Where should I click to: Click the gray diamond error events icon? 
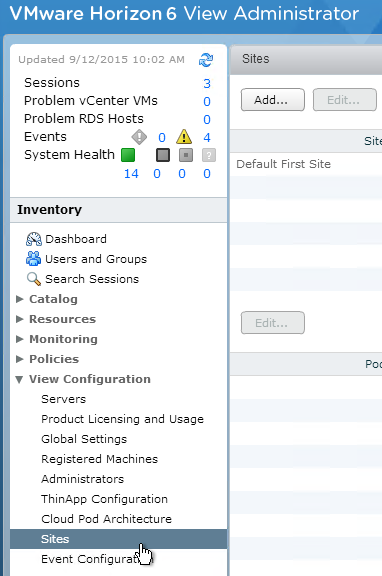(139, 137)
